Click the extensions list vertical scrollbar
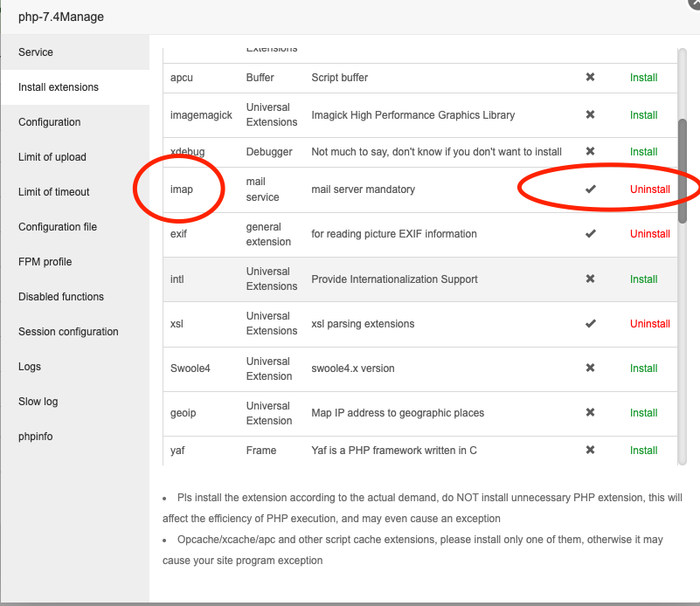This screenshot has height=606, width=700. coord(683,170)
